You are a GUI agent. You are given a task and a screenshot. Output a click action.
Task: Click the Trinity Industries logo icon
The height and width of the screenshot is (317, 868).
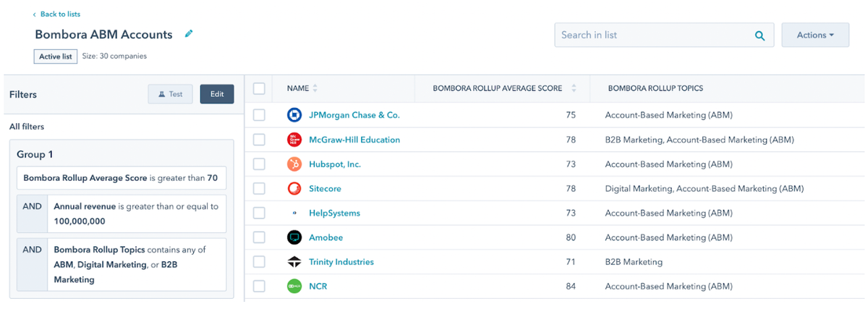[x=294, y=262]
